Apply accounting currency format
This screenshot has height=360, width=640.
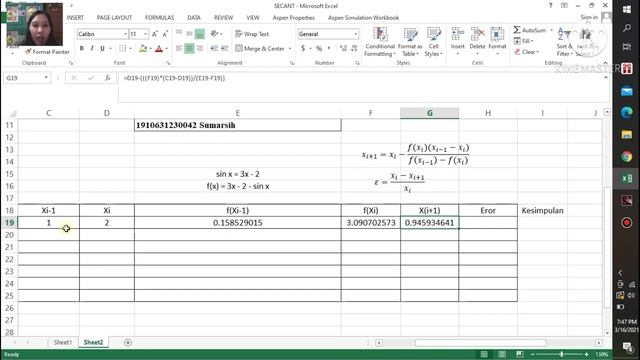(x=303, y=49)
